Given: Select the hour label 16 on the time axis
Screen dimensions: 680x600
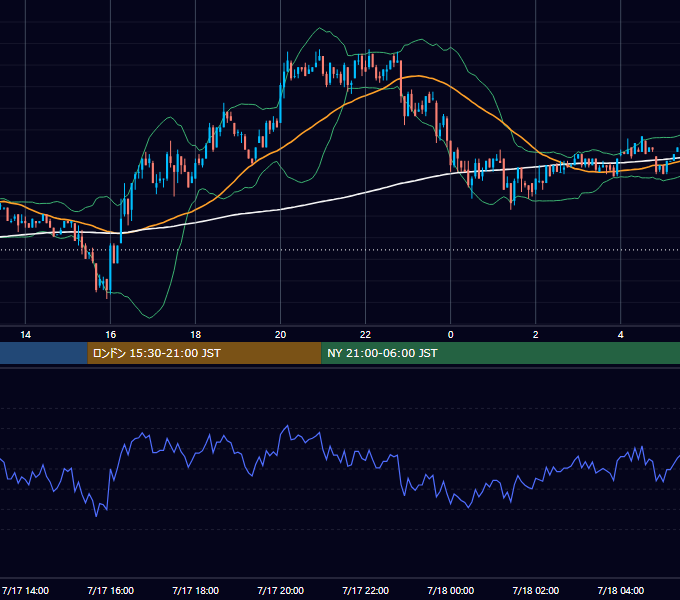Looking at the screenshot, I should pyautogui.click(x=111, y=335).
